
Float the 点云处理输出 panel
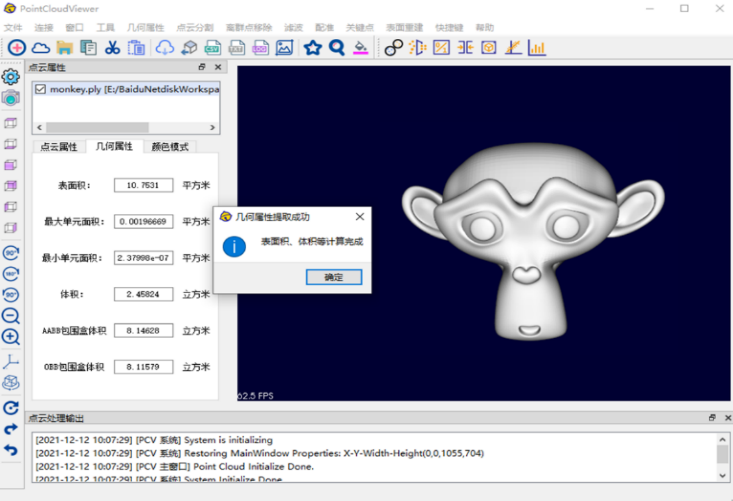(712, 417)
